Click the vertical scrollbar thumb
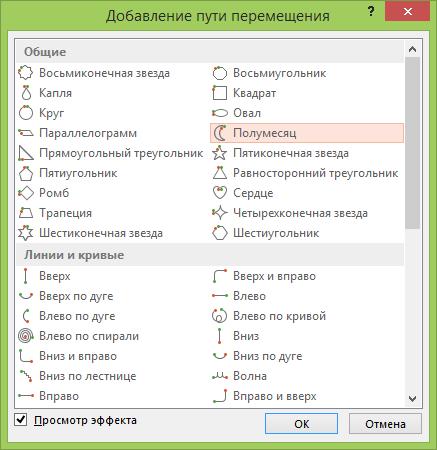 coord(413,143)
